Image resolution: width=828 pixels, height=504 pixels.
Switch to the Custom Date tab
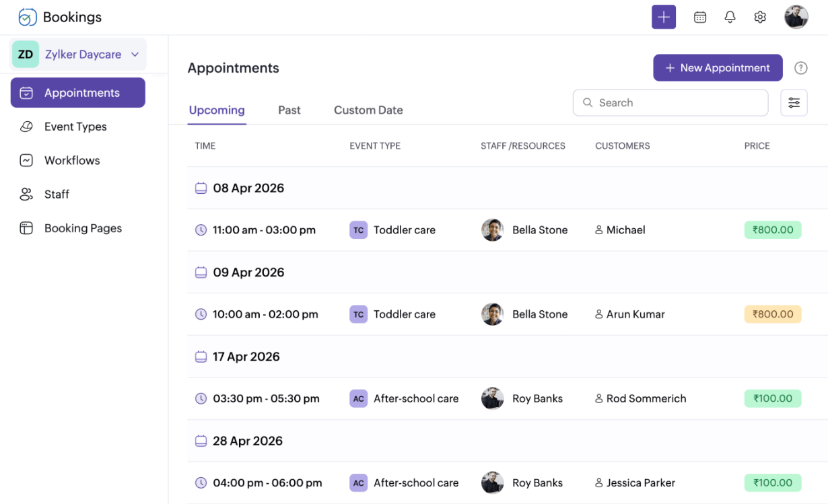pos(368,110)
